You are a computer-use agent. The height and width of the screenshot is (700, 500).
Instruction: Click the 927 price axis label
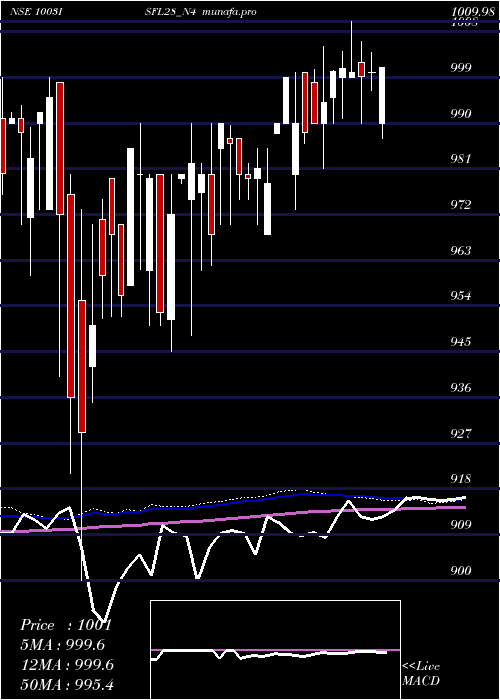point(461,433)
